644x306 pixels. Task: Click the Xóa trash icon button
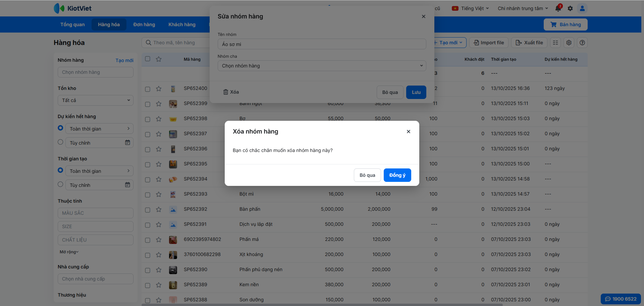pos(231,92)
